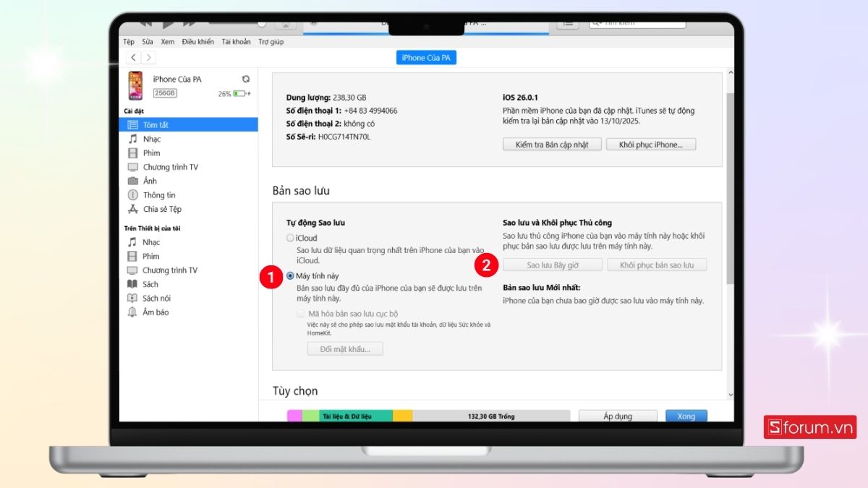868x488 pixels.
Task: Click the blue Xong button
Action: (686, 416)
